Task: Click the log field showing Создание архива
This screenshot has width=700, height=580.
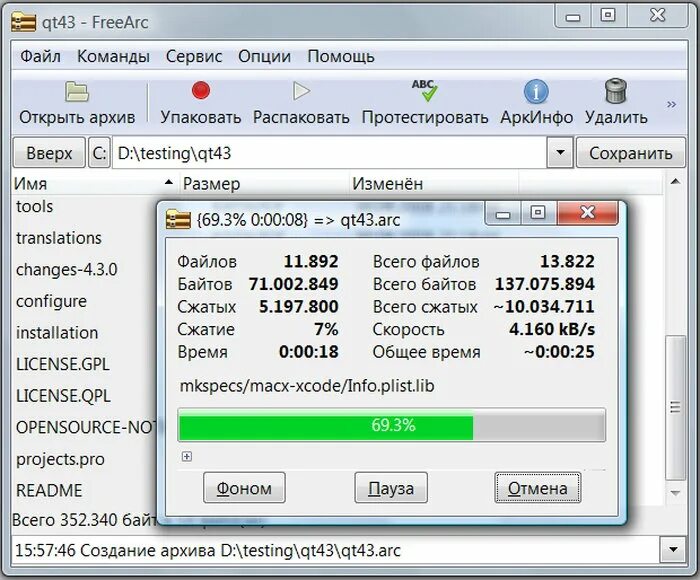Action: [337, 550]
